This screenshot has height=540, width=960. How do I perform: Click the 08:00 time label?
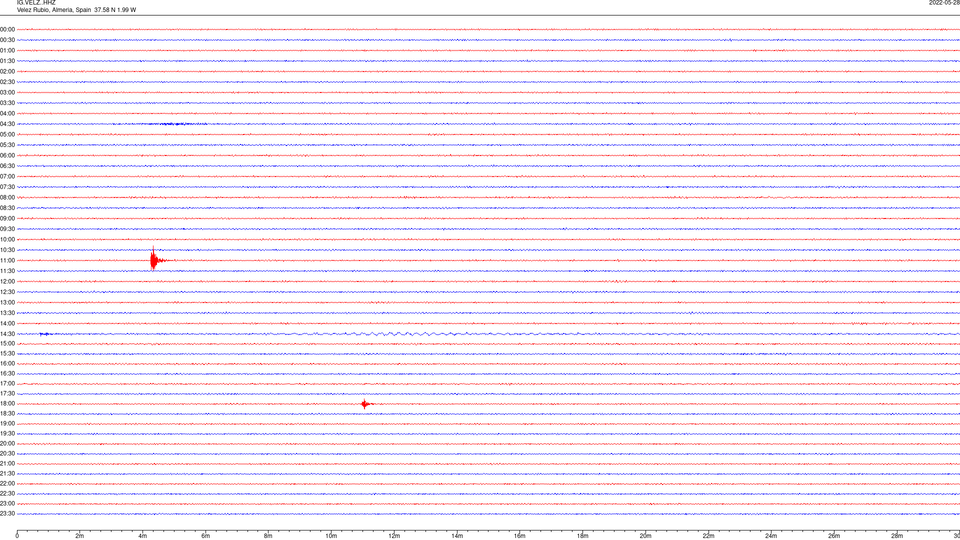click(x=7, y=198)
